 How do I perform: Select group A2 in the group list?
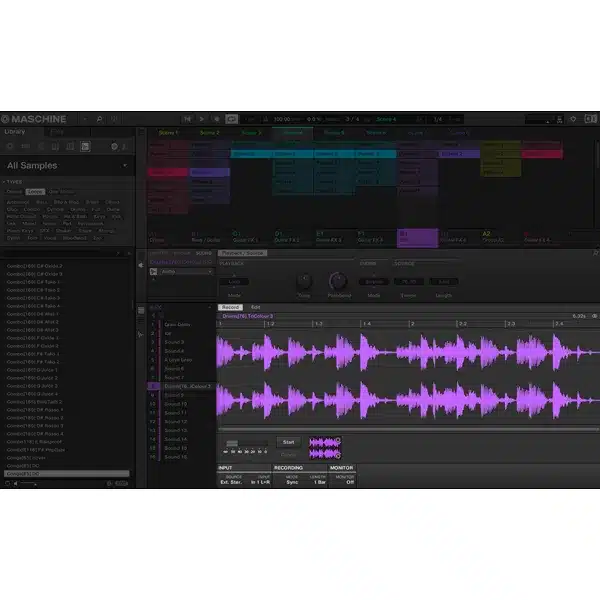(x=500, y=237)
